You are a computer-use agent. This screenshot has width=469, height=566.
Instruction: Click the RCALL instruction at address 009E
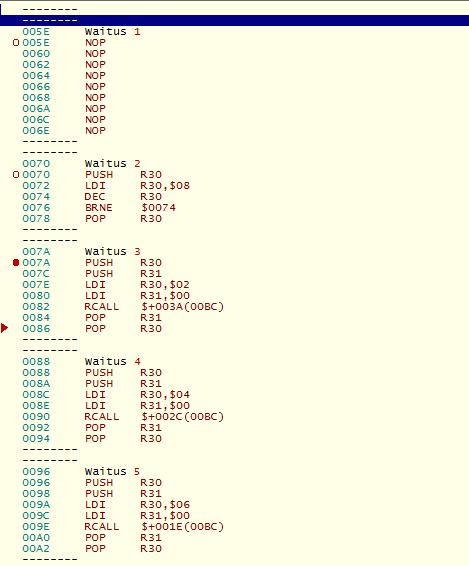(x=234, y=527)
